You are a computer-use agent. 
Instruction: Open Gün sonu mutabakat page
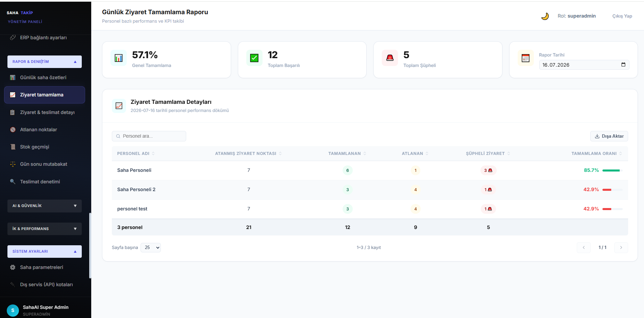point(45,164)
